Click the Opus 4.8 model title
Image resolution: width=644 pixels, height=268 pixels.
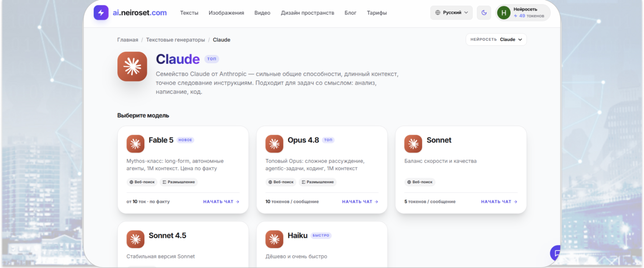click(303, 140)
